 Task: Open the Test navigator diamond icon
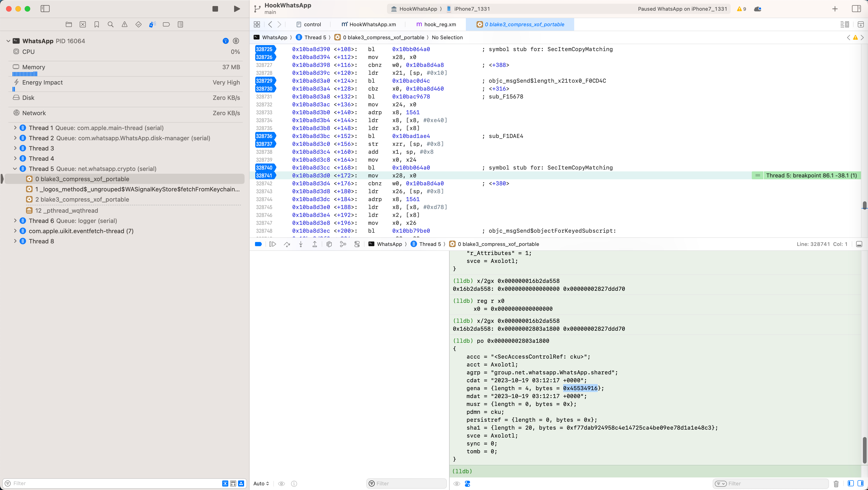point(139,24)
